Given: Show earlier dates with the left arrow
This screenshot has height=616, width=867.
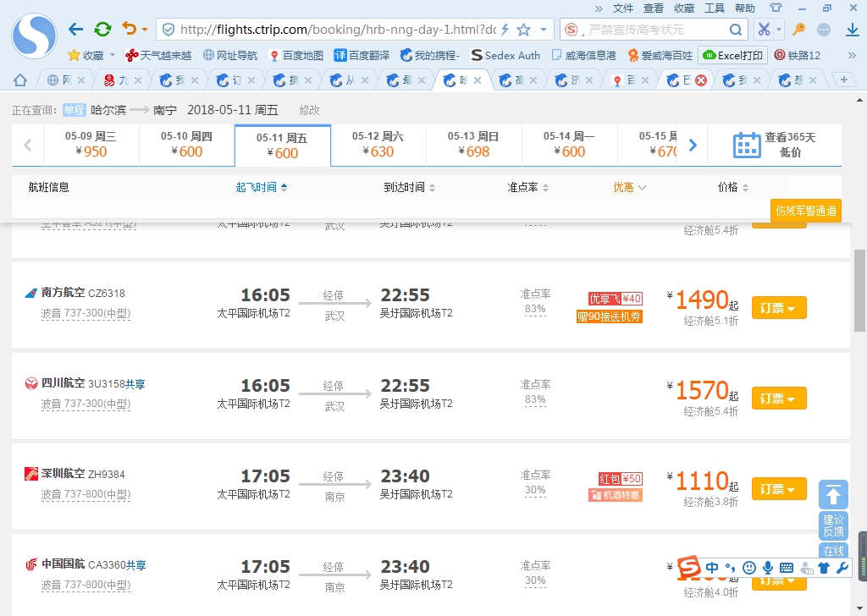Looking at the screenshot, I should click(x=28, y=146).
